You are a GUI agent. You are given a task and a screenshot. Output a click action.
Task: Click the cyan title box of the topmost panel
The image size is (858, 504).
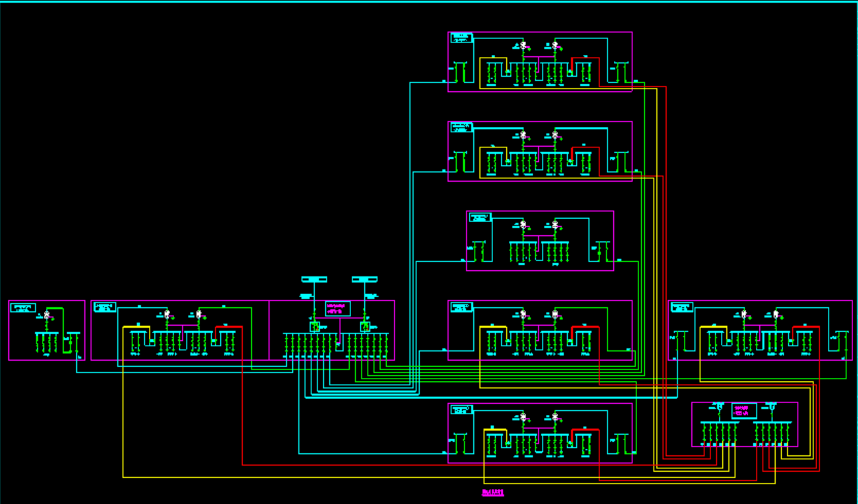[x=462, y=38]
